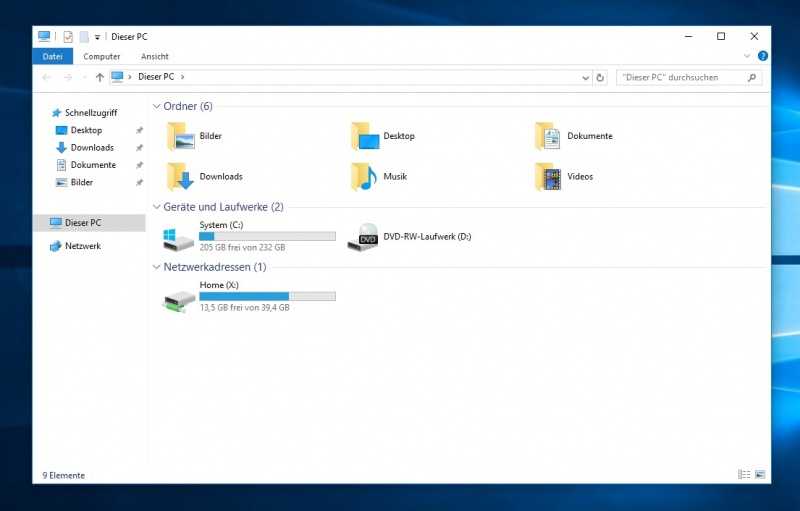Expand the ribbon with the chevron
Screen dimensions: 800x511
tap(746, 56)
